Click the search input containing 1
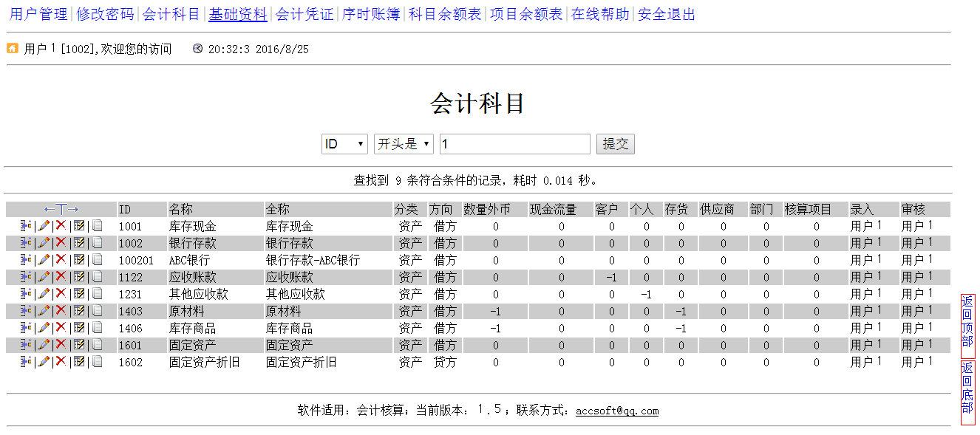The height and width of the screenshot is (435, 980). [x=514, y=143]
